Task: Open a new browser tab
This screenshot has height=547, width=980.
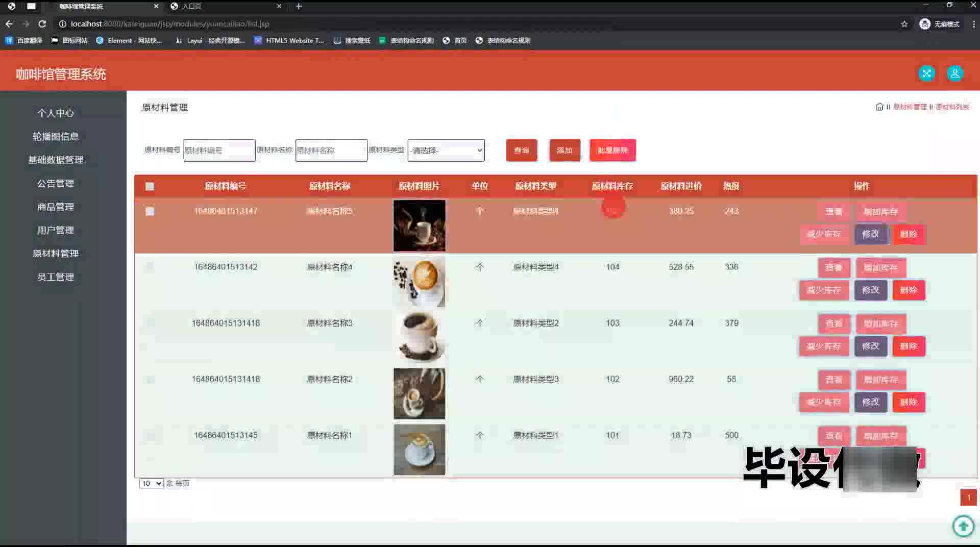Action: point(299,6)
